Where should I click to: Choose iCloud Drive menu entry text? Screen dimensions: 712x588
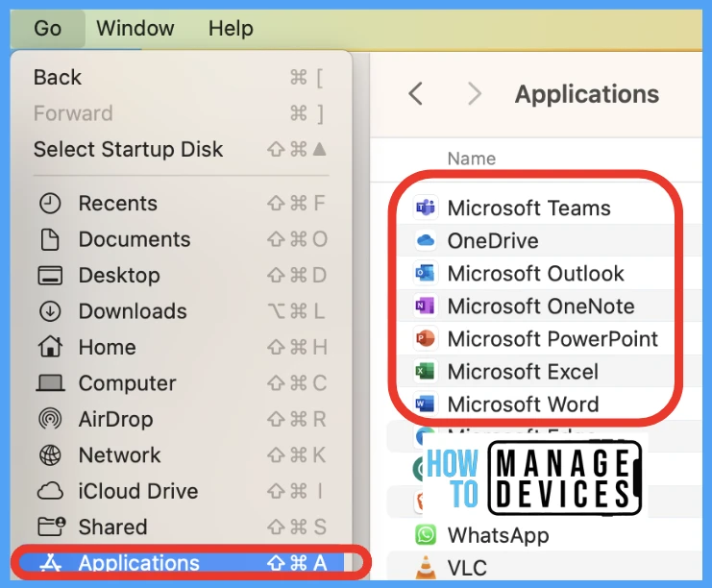pyautogui.click(x=138, y=491)
